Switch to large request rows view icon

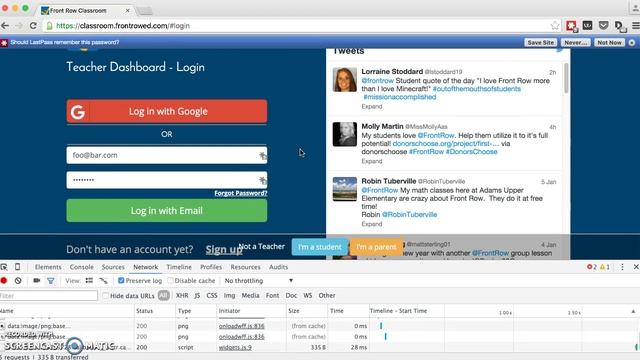(89, 280)
